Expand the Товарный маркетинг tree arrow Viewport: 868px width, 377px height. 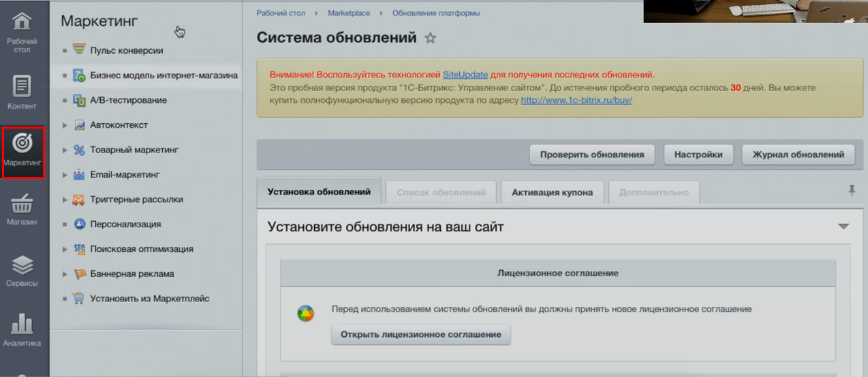[65, 150]
